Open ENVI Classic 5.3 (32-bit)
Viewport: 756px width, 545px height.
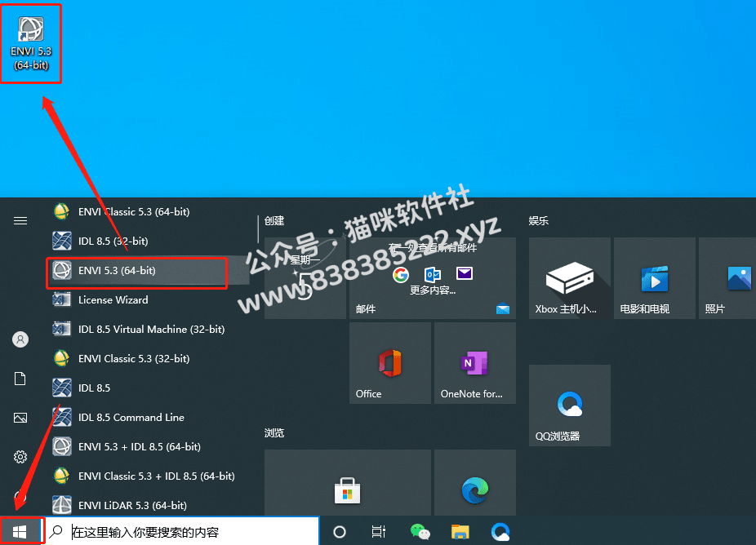149,358
